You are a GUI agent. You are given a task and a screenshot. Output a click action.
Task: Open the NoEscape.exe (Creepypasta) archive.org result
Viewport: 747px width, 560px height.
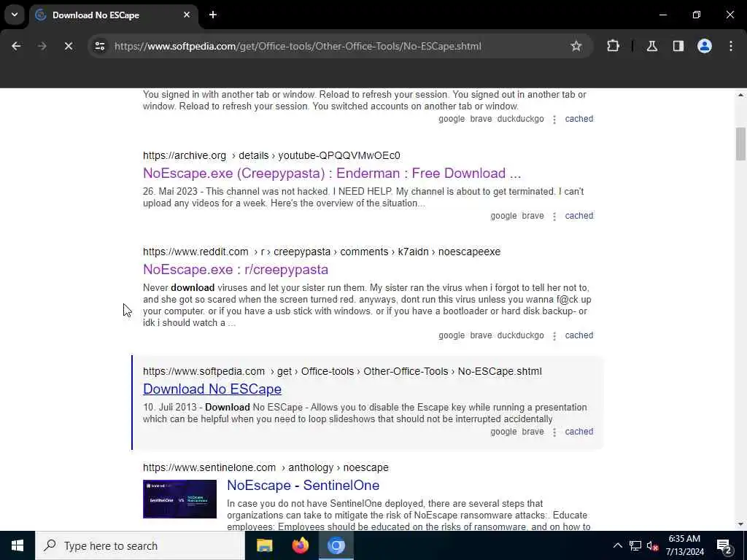point(332,174)
